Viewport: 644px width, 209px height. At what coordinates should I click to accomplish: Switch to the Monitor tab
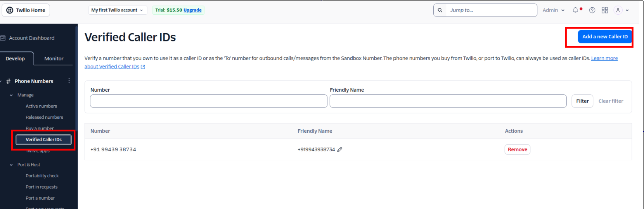[54, 58]
